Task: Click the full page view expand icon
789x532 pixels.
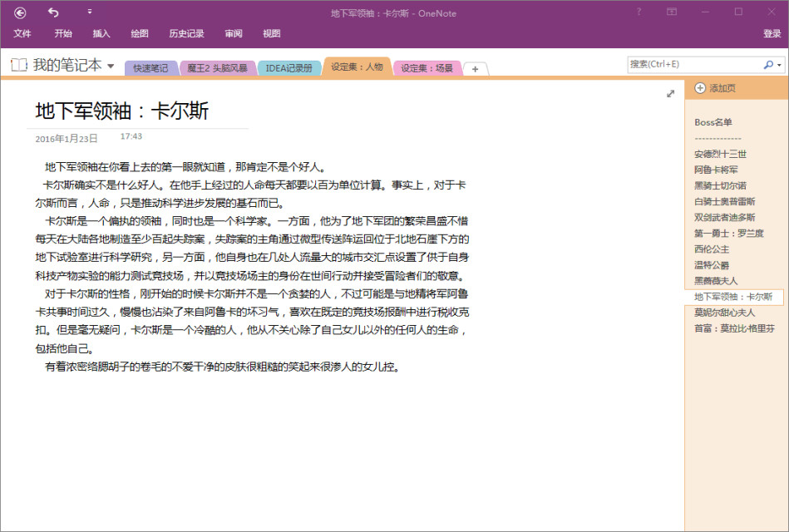Action: point(670,94)
